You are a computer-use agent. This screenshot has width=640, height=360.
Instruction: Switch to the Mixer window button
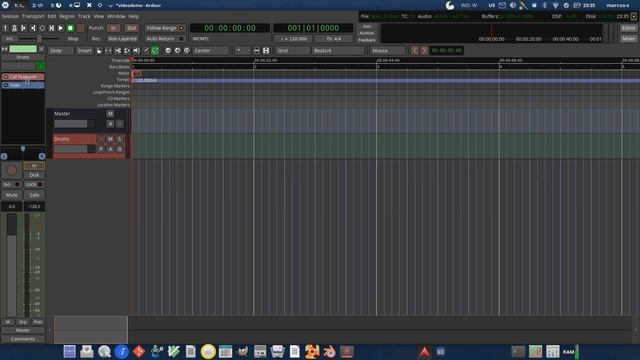(x=629, y=39)
